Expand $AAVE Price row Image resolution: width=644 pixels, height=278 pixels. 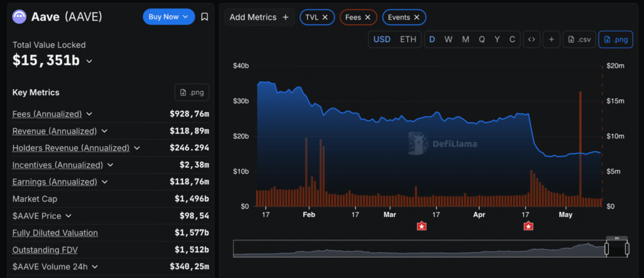[69, 216]
